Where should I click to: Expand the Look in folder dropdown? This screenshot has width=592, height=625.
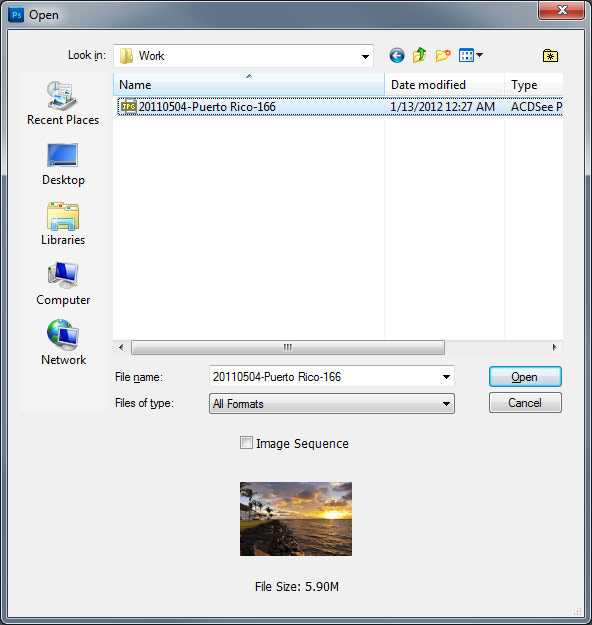[x=365, y=56]
